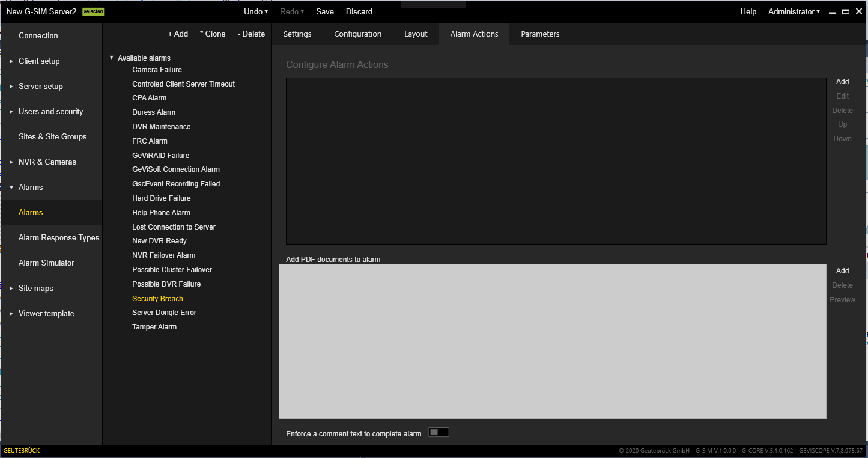Collapse the Available alarms tree
868x458 pixels.
point(112,58)
